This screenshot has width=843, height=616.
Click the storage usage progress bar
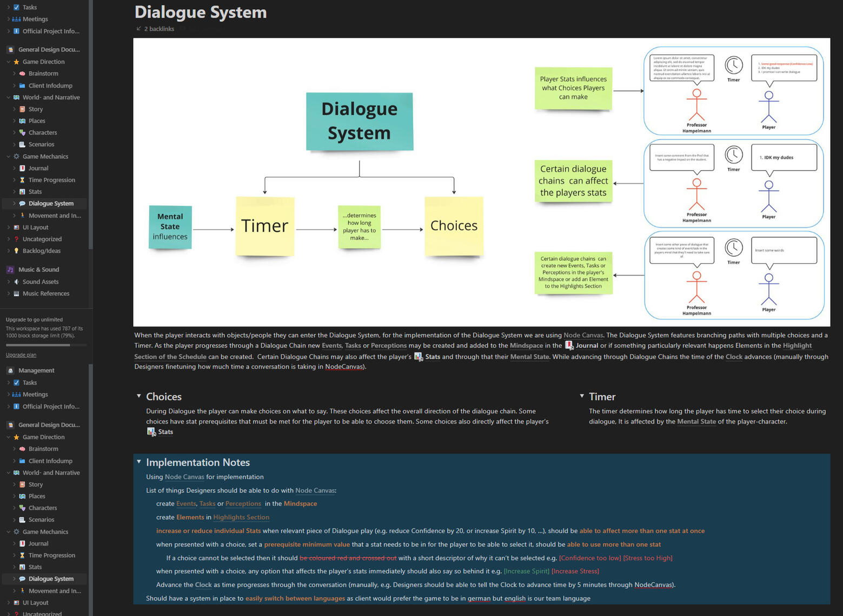pos(46,345)
